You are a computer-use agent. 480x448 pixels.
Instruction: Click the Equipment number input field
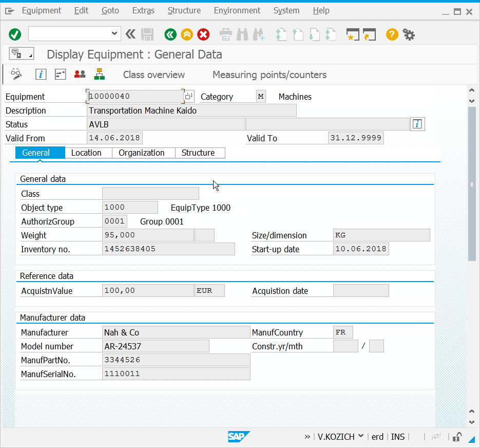point(135,97)
